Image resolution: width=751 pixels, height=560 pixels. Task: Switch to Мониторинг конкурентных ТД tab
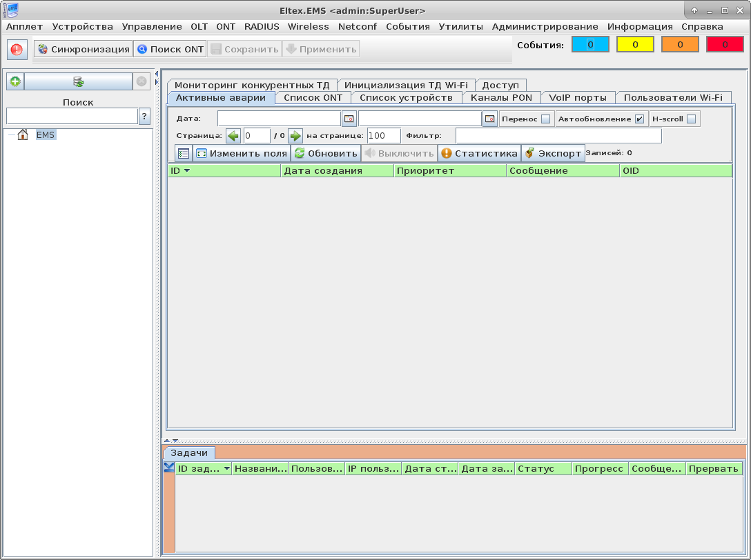tap(252, 86)
